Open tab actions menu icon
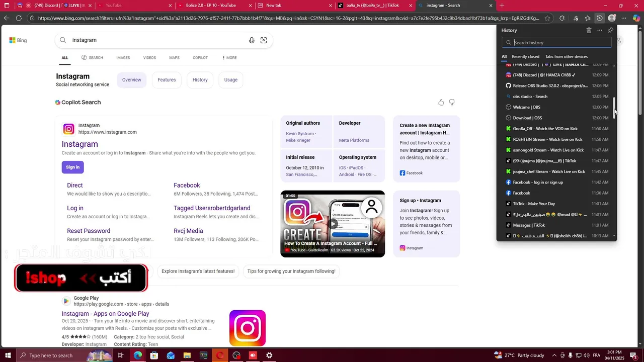The height and width of the screenshot is (362, 644). [x=7, y=6]
